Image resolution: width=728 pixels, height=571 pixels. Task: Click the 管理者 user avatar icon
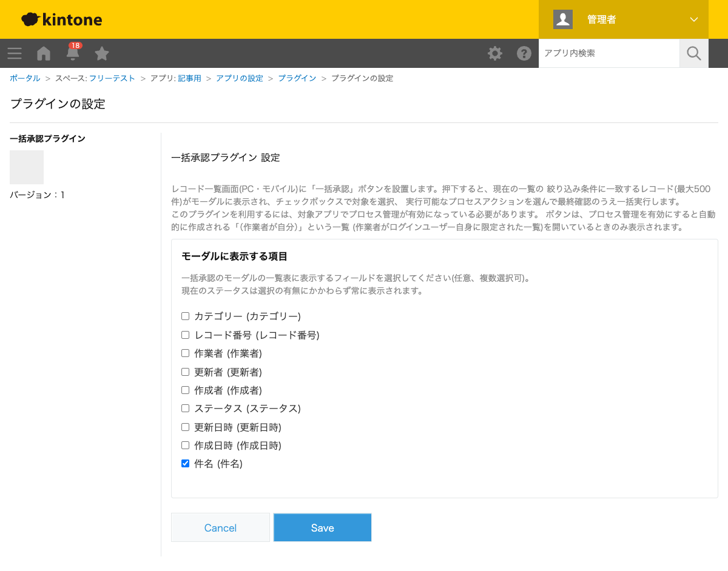[x=563, y=19]
